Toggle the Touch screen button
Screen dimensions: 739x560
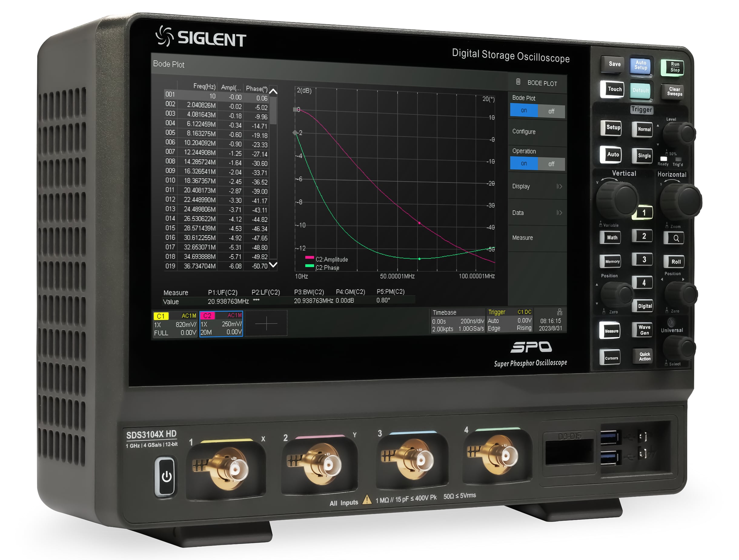[x=612, y=89]
